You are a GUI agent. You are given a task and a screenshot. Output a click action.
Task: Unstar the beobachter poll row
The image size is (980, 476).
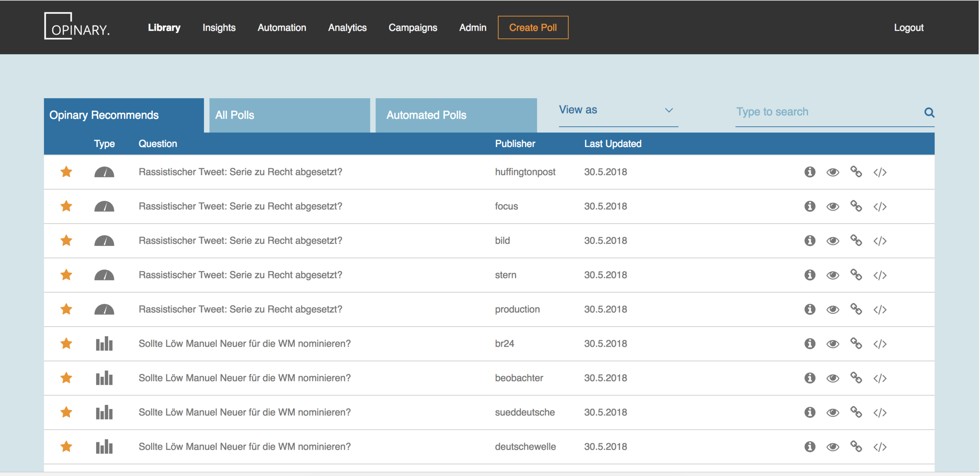pos(66,378)
